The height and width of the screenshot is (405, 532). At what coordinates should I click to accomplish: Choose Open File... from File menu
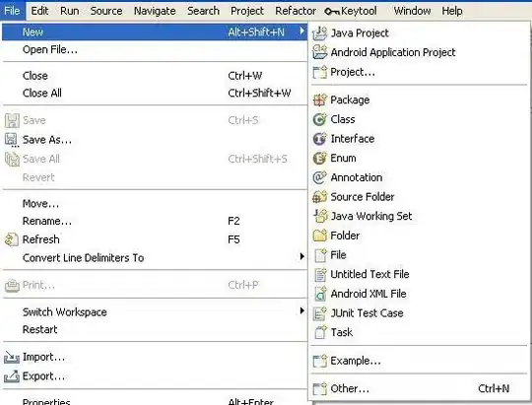coord(155,50)
